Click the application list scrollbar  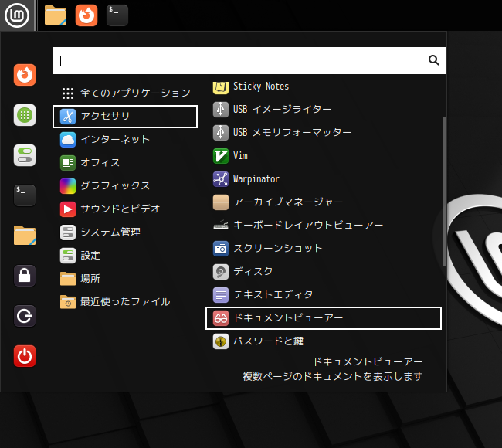tap(444, 192)
